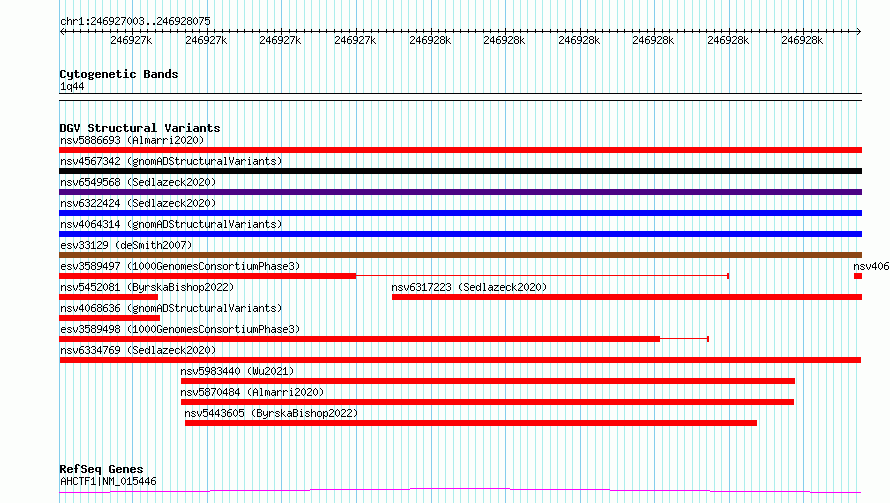Select the brown bar for esv33129

point(460,255)
